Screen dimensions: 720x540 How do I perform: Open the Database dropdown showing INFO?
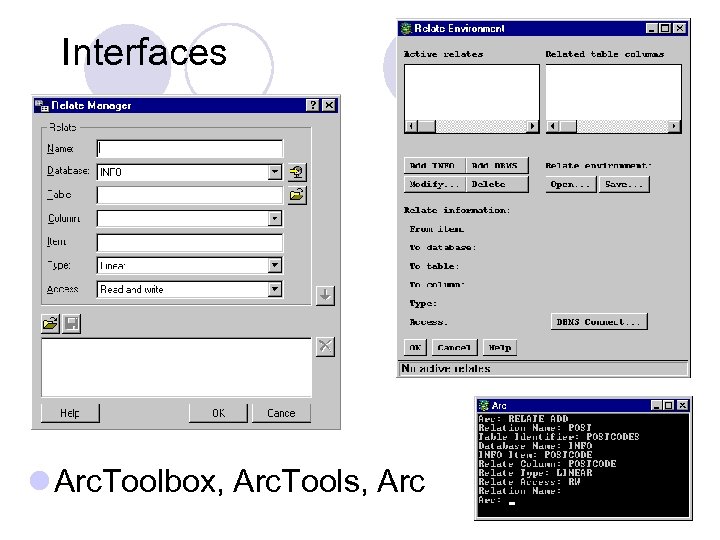(275, 172)
